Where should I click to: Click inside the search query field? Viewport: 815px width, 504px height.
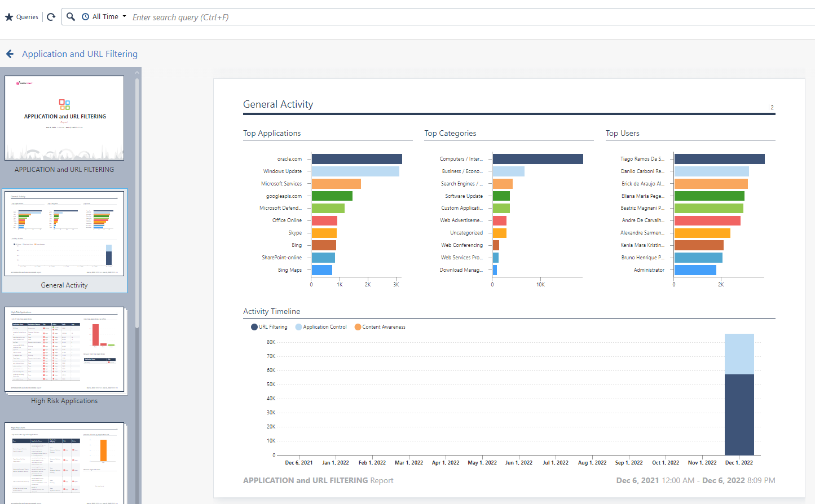click(x=226, y=17)
